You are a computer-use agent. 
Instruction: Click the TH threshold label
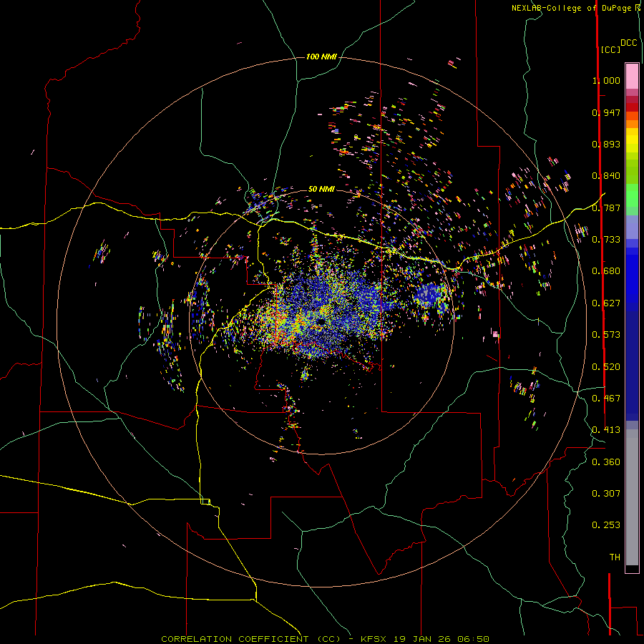click(x=615, y=557)
